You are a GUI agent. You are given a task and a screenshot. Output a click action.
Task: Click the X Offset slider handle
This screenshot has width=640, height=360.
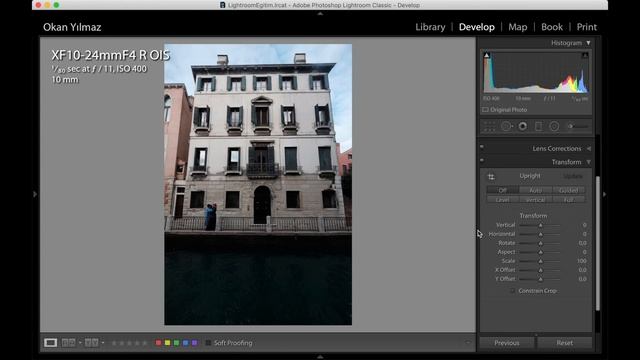point(540,270)
